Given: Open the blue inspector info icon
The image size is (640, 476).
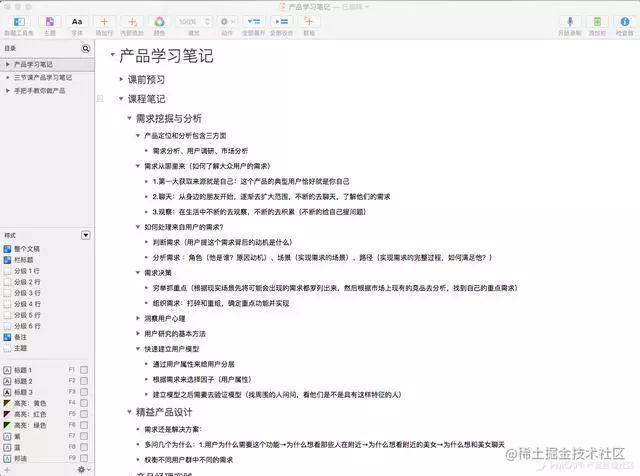Looking at the screenshot, I should (x=624, y=22).
